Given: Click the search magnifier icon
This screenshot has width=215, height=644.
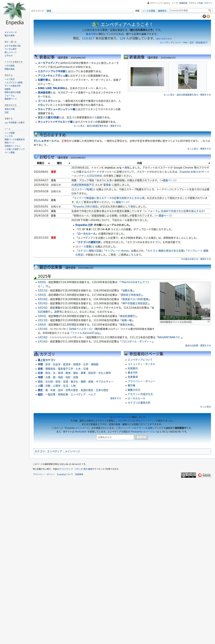Looking at the screenshot, I should (x=210, y=10).
